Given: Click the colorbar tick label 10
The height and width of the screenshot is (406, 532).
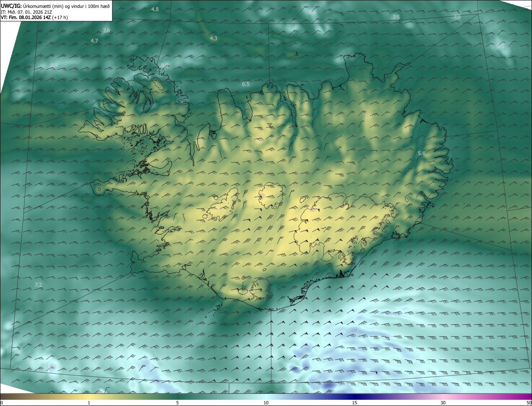Looking at the screenshot, I should point(266,403).
